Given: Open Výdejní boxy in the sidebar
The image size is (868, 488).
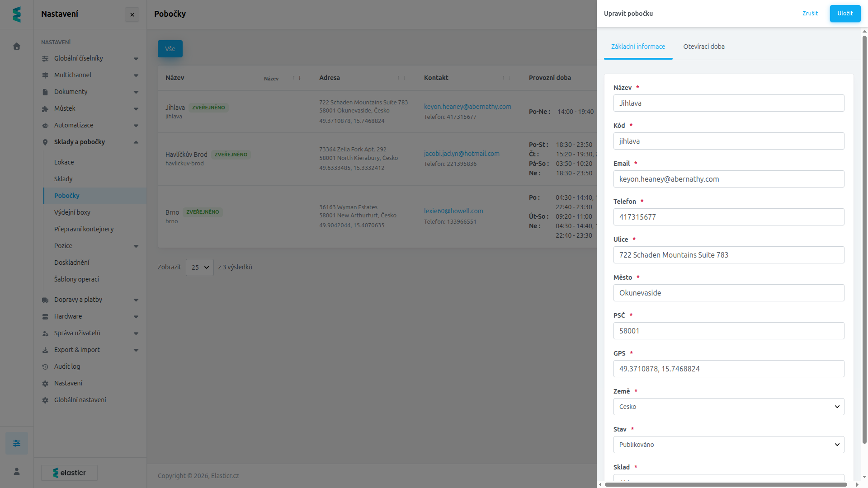Looking at the screenshot, I should tap(72, 212).
